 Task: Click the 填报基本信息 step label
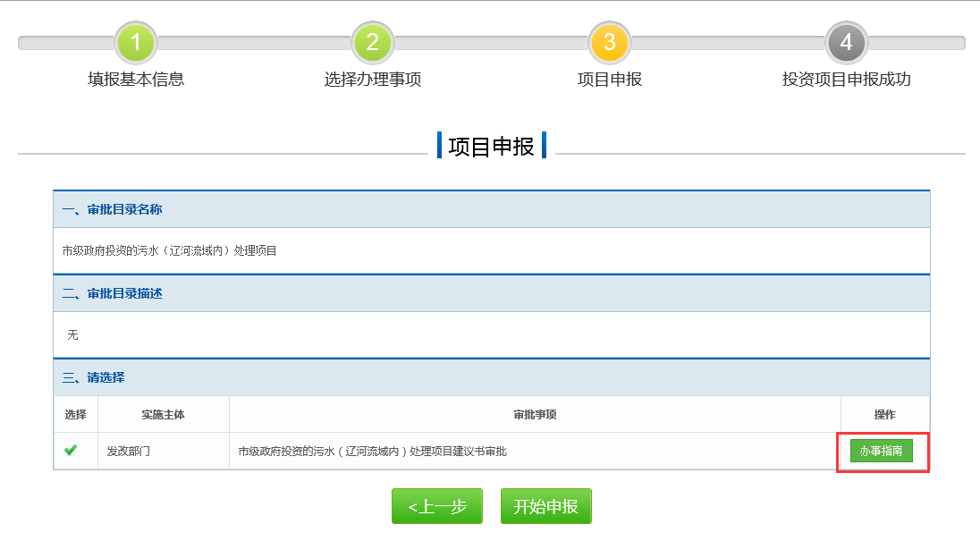(136, 80)
